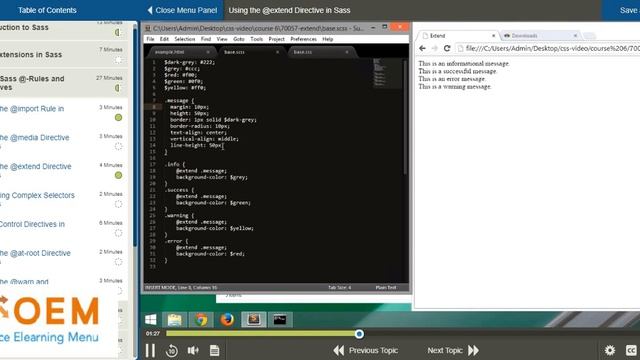Open the Tools menu in Sublime
This screenshot has width=640, height=360.
point(256,39)
